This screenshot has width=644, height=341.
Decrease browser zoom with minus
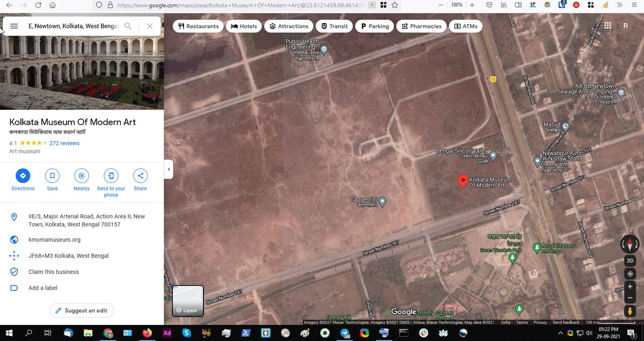(441, 5)
